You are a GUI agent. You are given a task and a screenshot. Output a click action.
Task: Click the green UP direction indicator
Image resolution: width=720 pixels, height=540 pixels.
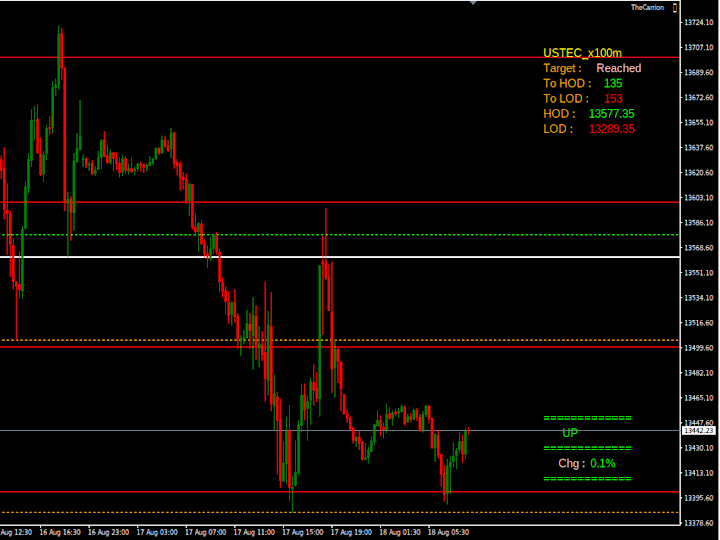(x=570, y=433)
